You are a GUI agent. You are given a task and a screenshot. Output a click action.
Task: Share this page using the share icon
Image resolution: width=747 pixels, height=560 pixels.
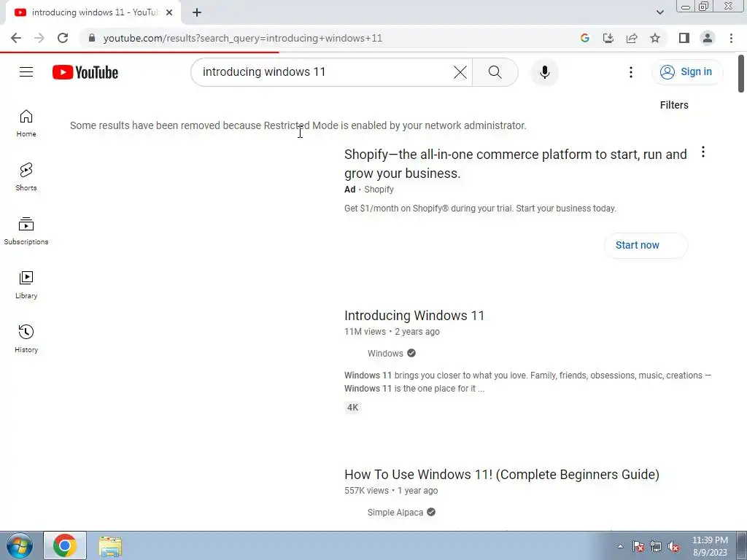[632, 38]
